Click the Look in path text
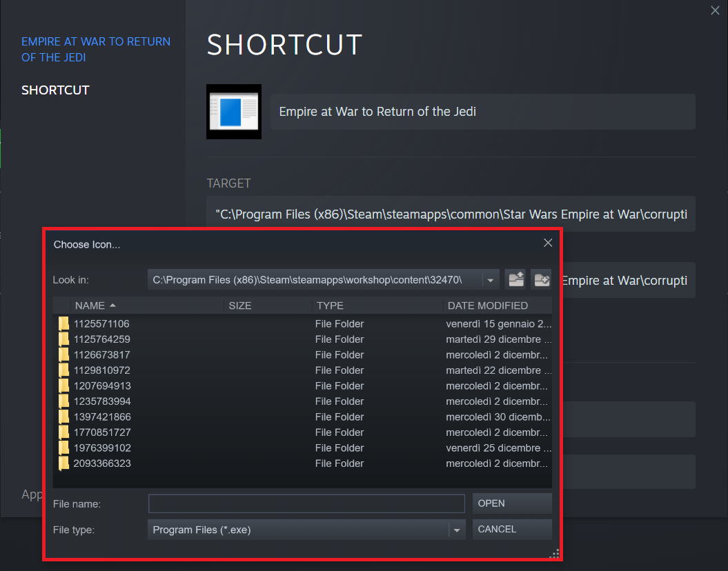The image size is (728, 571). (307, 280)
